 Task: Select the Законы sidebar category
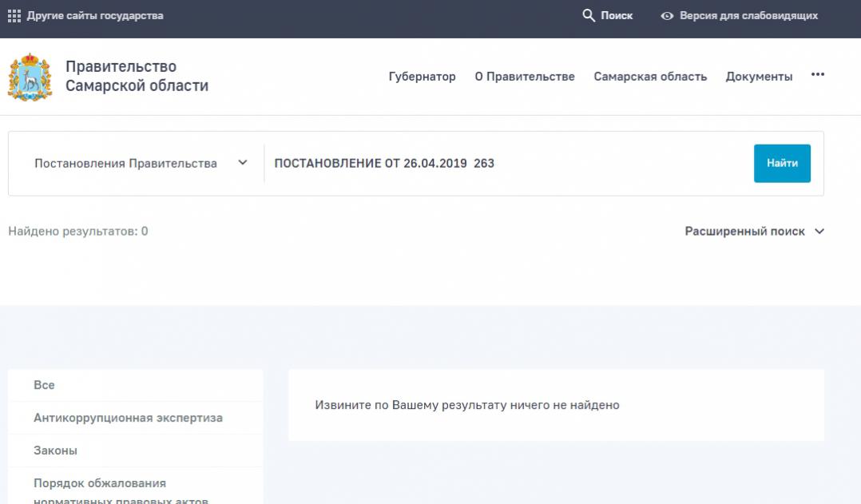pos(55,450)
